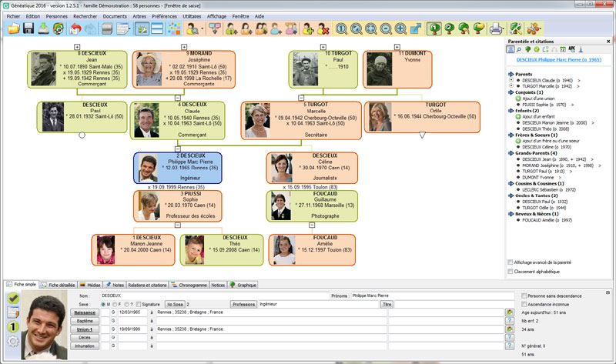Toggle the full-width blue form layout toolbar button
616x364 pixels.
[157, 28]
